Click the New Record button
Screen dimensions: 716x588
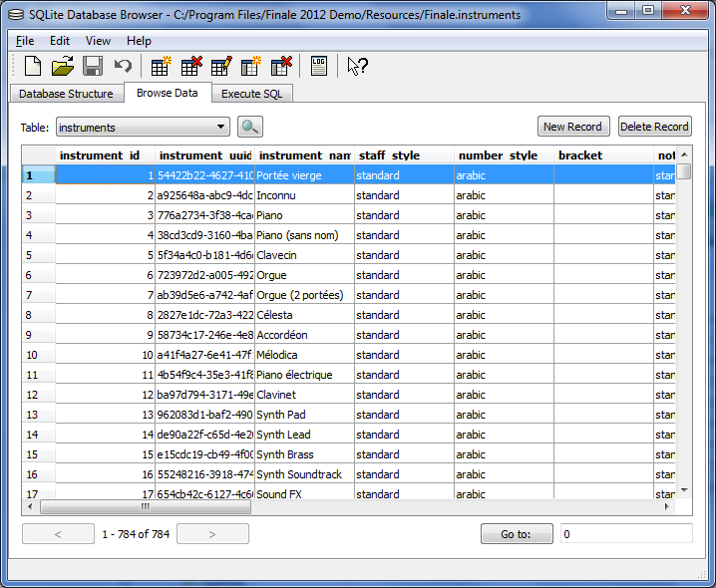(572, 127)
